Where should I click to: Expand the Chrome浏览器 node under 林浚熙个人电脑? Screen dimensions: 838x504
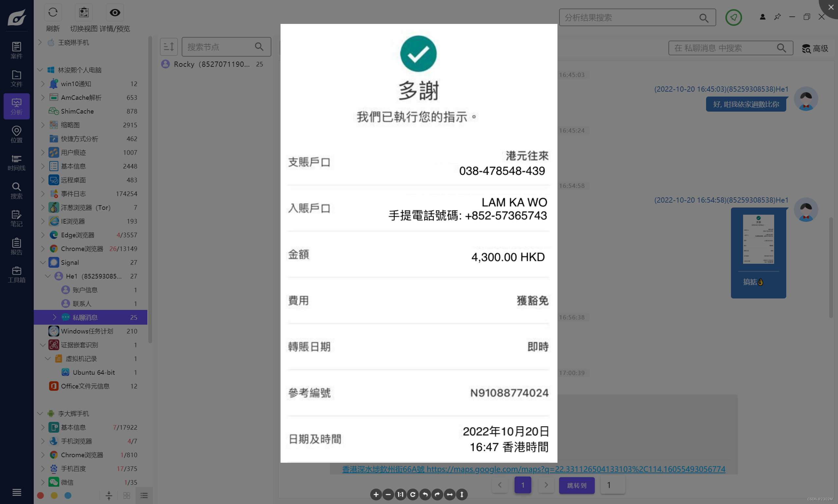pos(43,249)
